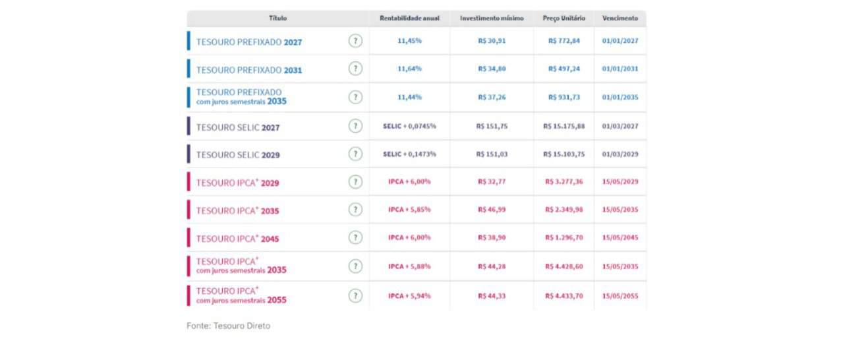Click the Título column header
This screenshot has height=362, width=868.
(278, 18)
